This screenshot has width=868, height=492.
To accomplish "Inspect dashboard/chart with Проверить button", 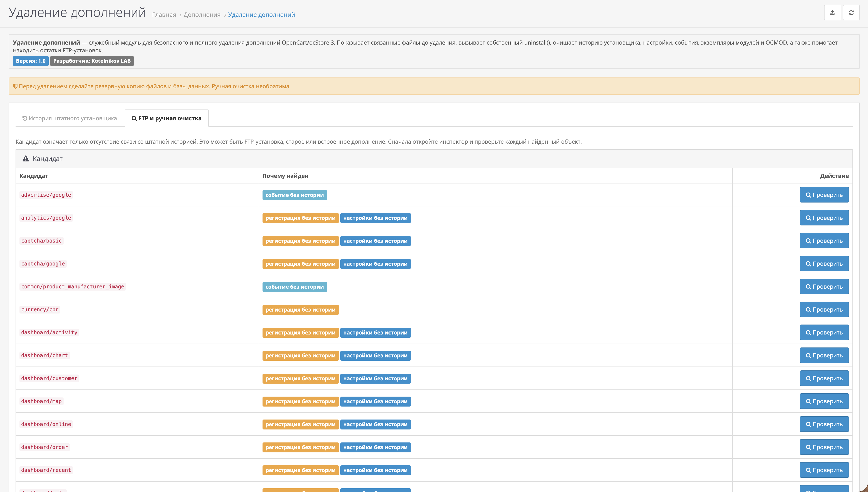I will point(824,355).
